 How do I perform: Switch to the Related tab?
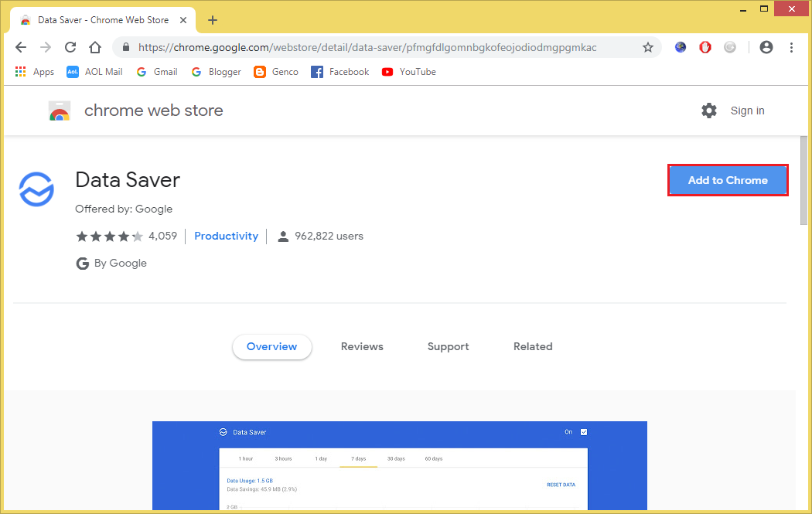click(533, 347)
